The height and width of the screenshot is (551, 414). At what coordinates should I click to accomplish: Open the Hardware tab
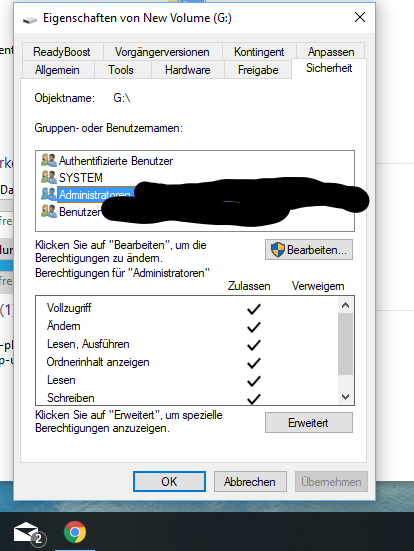pos(188,70)
